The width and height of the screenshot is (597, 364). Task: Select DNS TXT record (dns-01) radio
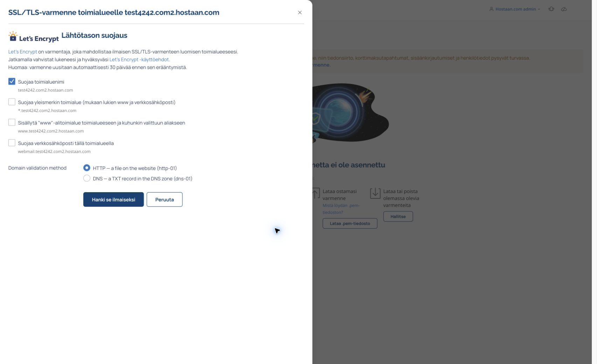click(87, 178)
